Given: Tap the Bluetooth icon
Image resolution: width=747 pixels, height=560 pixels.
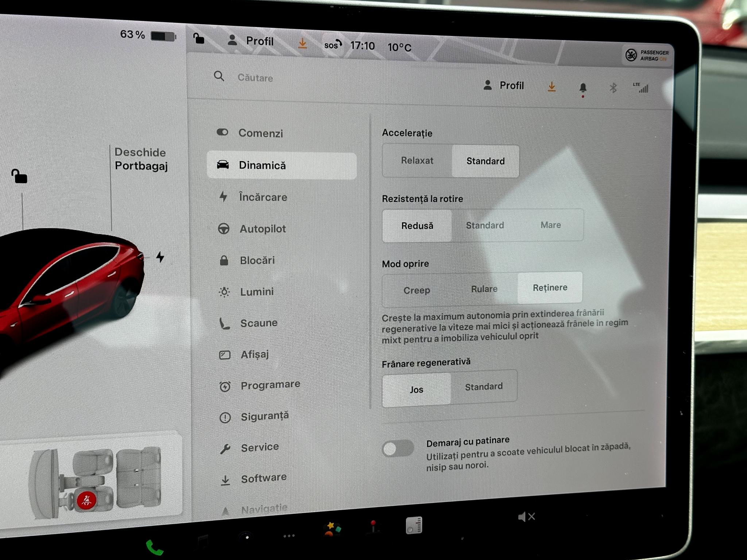Looking at the screenshot, I should tap(613, 88).
